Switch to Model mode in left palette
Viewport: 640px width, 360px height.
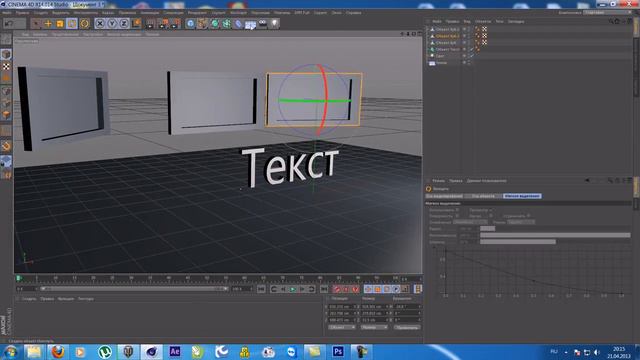tap(6, 54)
